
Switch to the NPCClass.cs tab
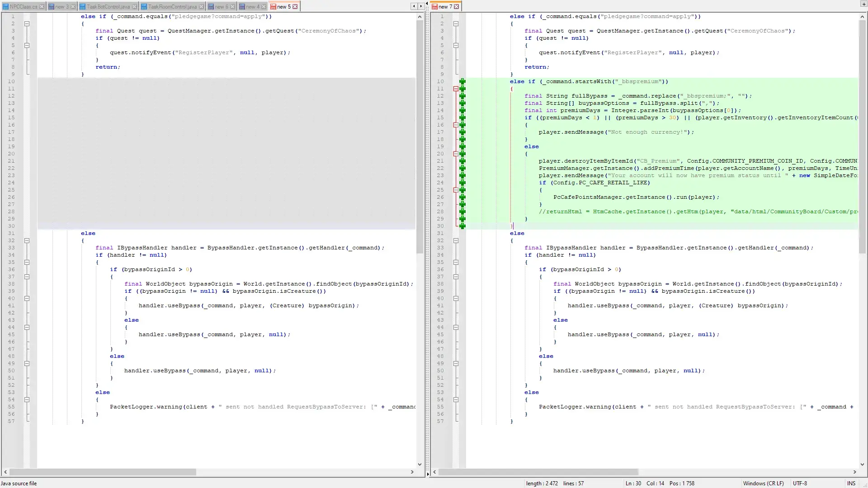24,7
